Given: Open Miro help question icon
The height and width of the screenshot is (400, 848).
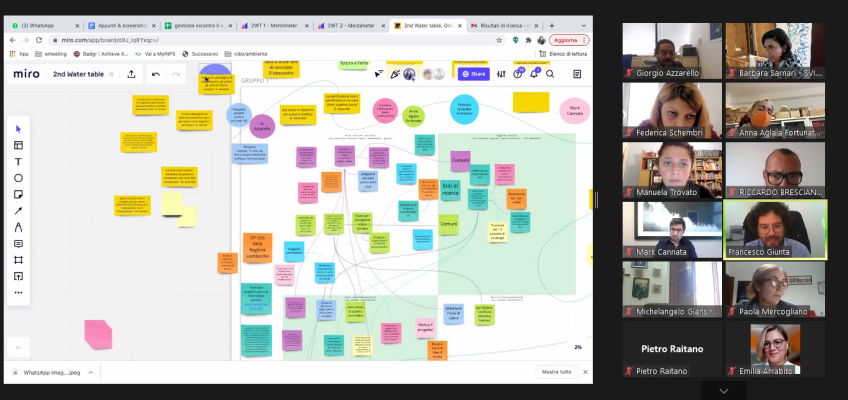Looking at the screenshot, I should pos(518,74).
